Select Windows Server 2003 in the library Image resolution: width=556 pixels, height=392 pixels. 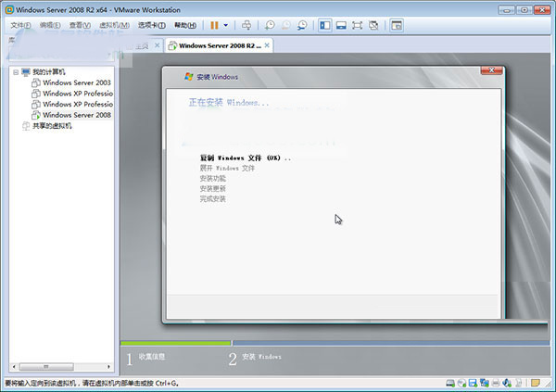76,82
